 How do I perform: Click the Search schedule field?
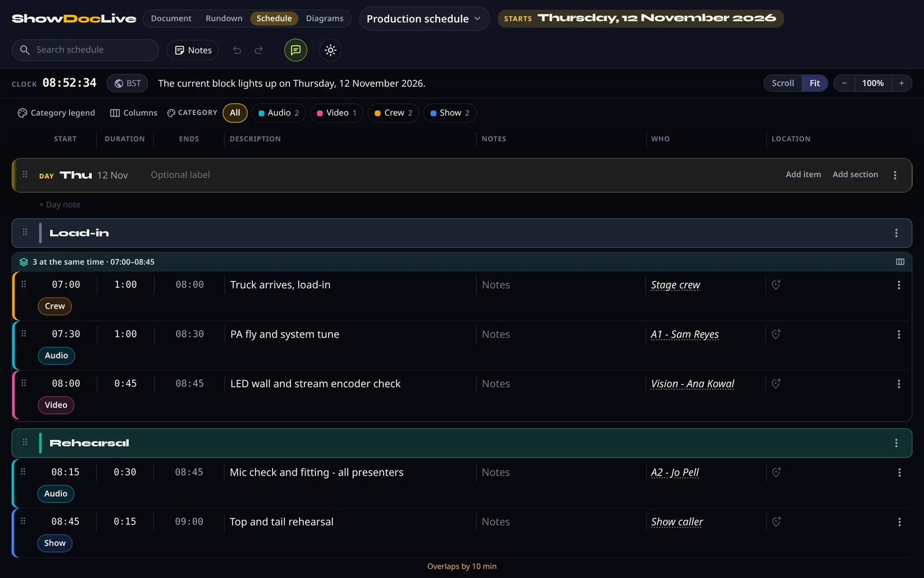[85, 50]
